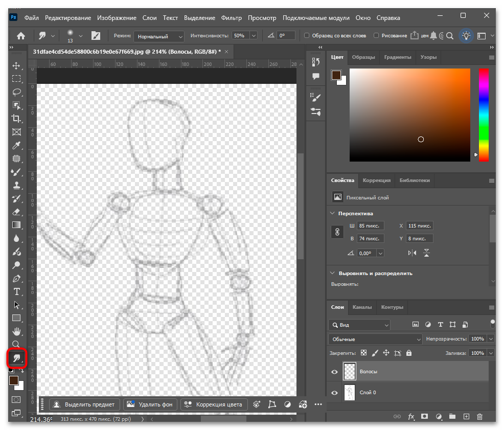The image size is (504, 430).
Task: Open the brush preset picker dropdown
Action: click(x=81, y=36)
